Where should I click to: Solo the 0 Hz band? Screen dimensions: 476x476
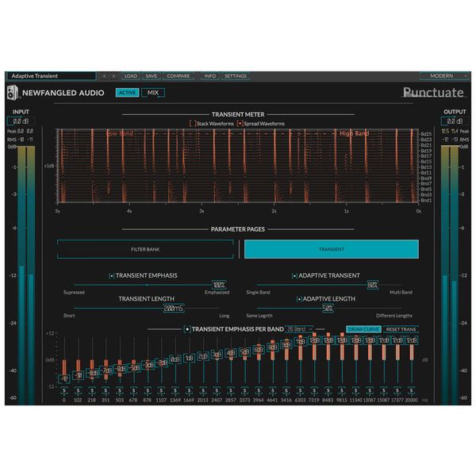[x=64, y=390]
